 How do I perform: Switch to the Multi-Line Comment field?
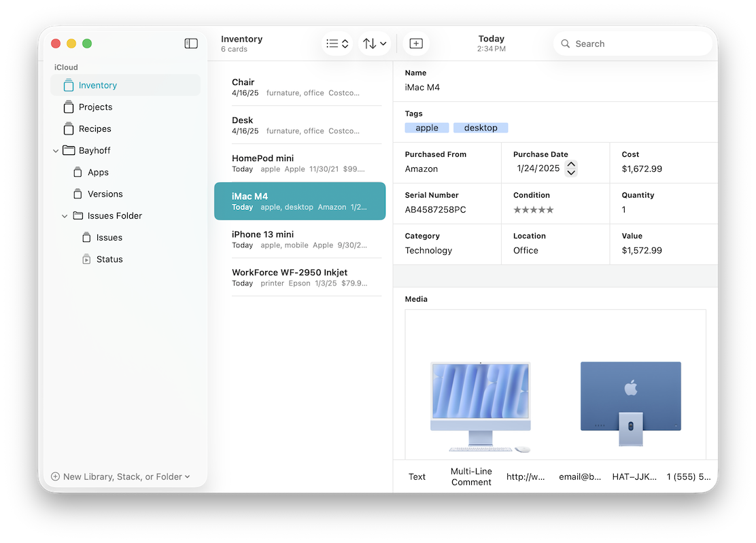[x=470, y=476]
